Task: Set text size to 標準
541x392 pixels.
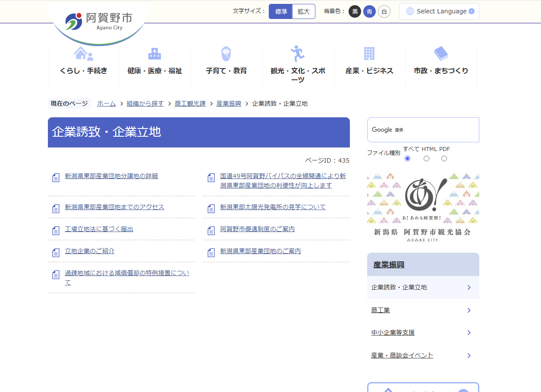Action: [281, 12]
